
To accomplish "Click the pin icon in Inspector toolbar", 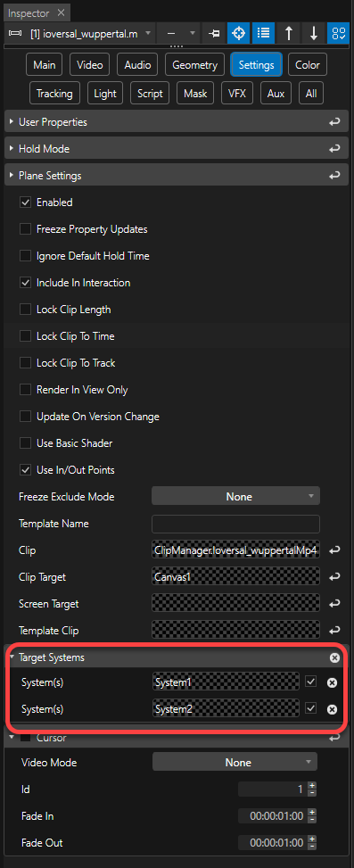I will point(213,33).
